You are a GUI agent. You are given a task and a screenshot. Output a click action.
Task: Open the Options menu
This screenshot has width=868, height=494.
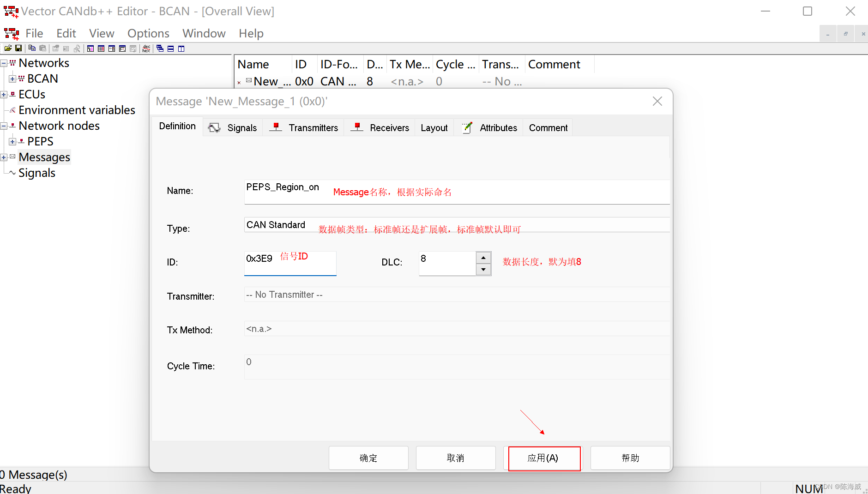click(148, 33)
